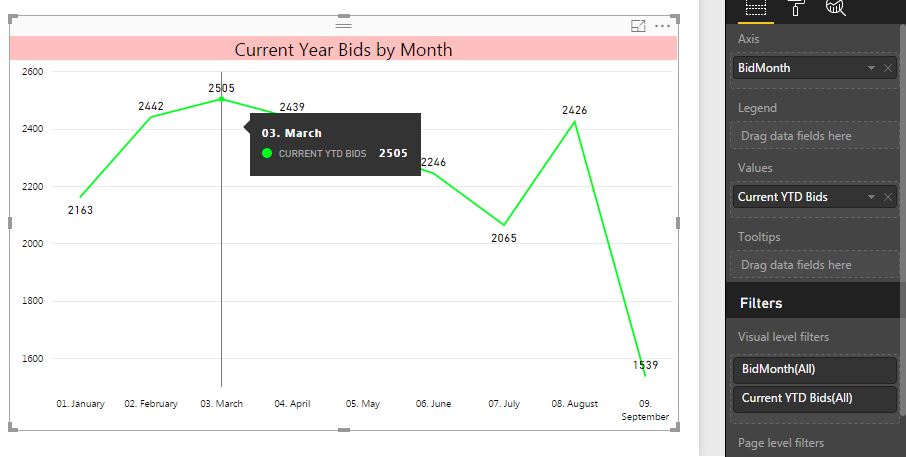Expand the BidMonth(All) visual filter

click(x=814, y=369)
